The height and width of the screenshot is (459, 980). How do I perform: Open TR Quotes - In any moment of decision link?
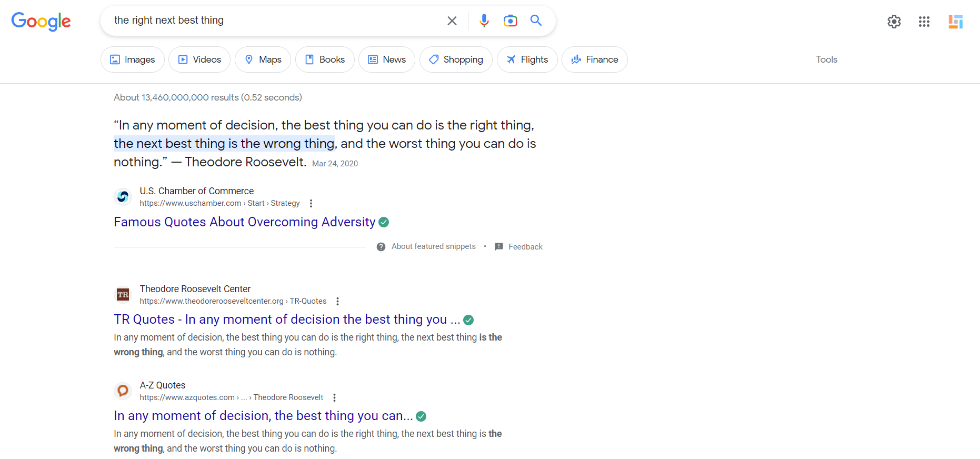[287, 320]
